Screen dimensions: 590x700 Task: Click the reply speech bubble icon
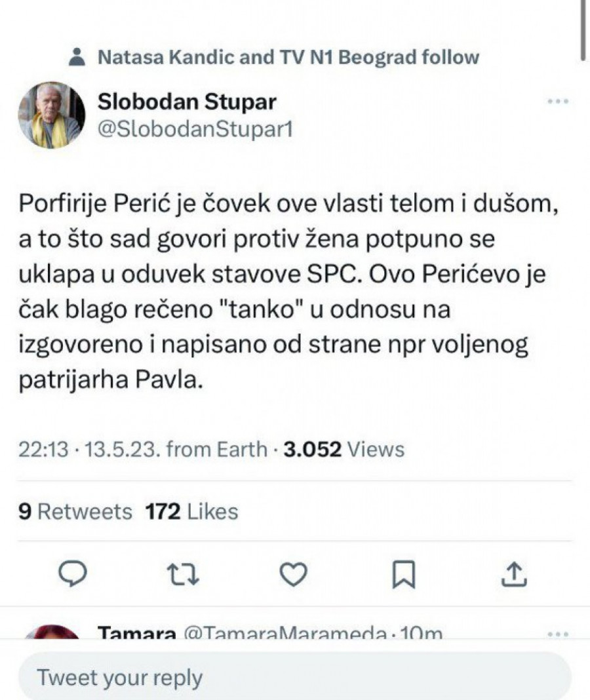73,574
